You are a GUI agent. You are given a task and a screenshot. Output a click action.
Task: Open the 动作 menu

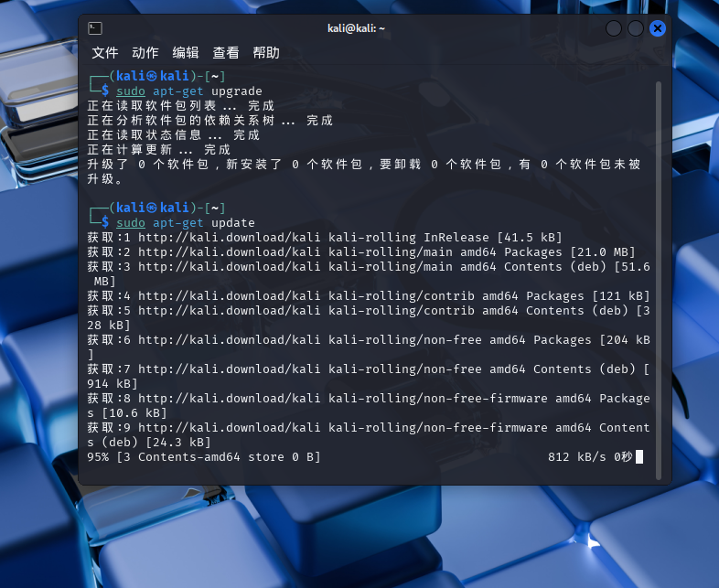[x=145, y=53]
